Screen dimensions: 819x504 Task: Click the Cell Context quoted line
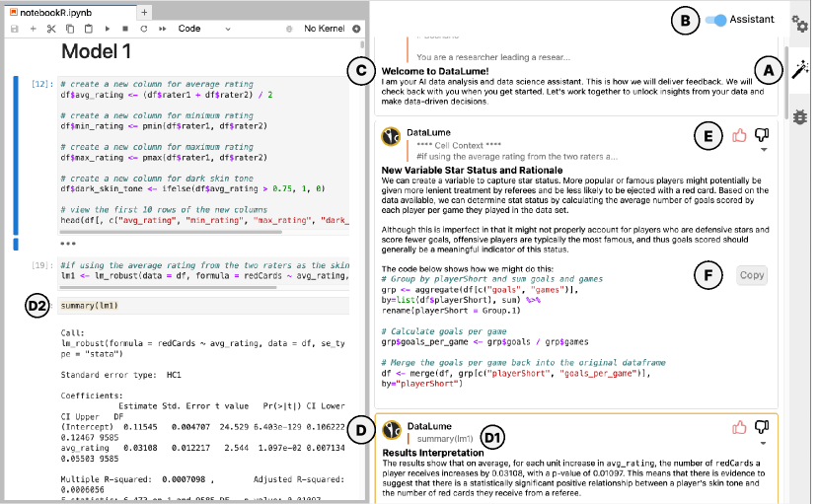(x=459, y=146)
